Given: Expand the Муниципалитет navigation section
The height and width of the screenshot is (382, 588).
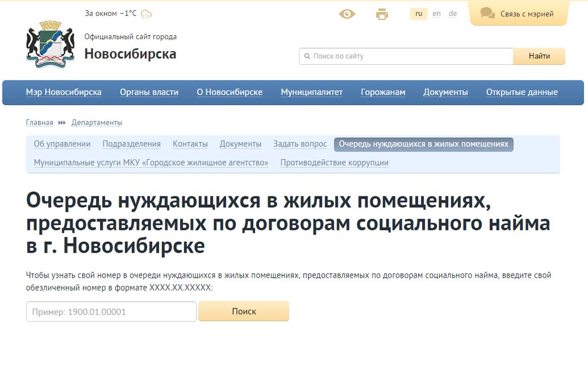Looking at the screenshot, I should pyautogui.click(x=311, y=92).
